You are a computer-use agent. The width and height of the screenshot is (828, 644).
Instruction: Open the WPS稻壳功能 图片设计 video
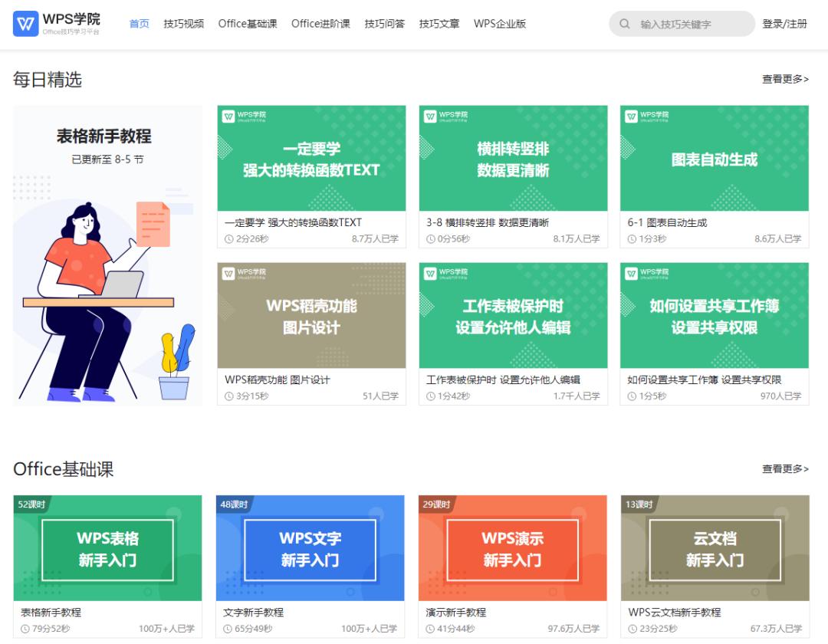pyautogui.click(x=311, y=315)
